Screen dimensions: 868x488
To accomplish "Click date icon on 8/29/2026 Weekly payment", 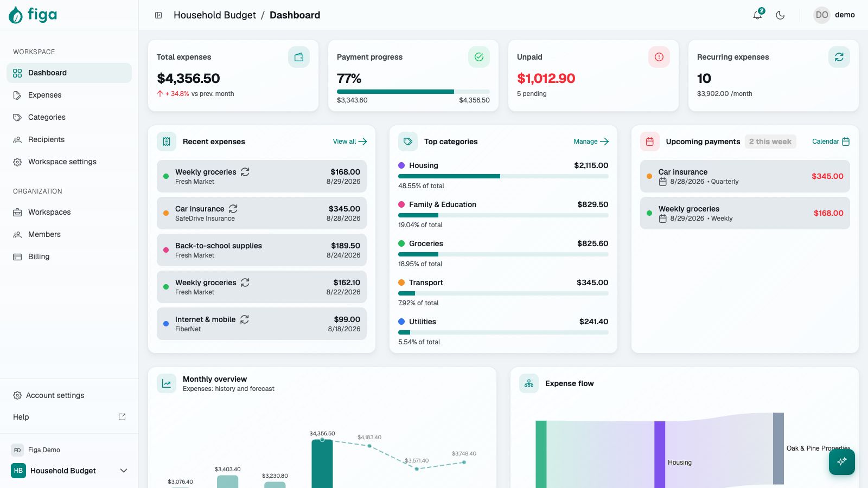I will (x=662, y=219).
